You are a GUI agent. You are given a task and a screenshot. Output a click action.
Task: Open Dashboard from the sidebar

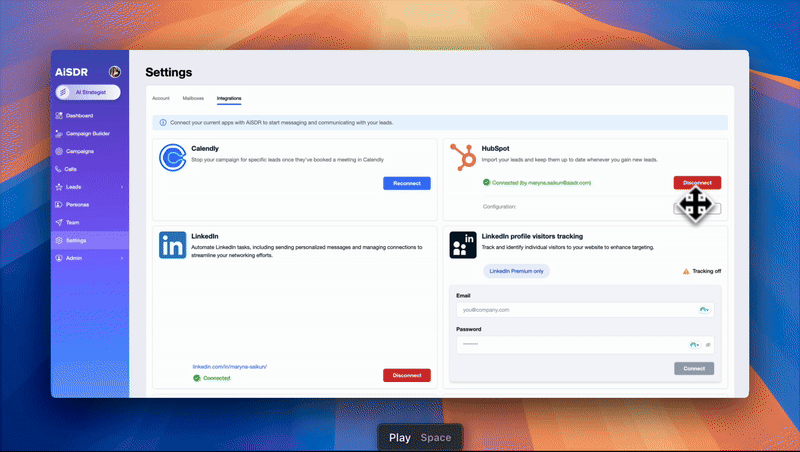pos(80,116)
